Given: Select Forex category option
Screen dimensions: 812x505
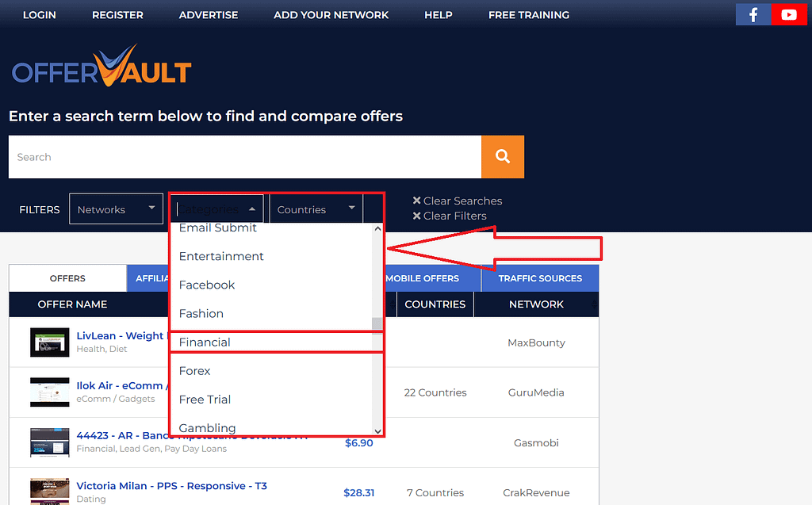Looking at the screenshot, I should click(195, 371).
